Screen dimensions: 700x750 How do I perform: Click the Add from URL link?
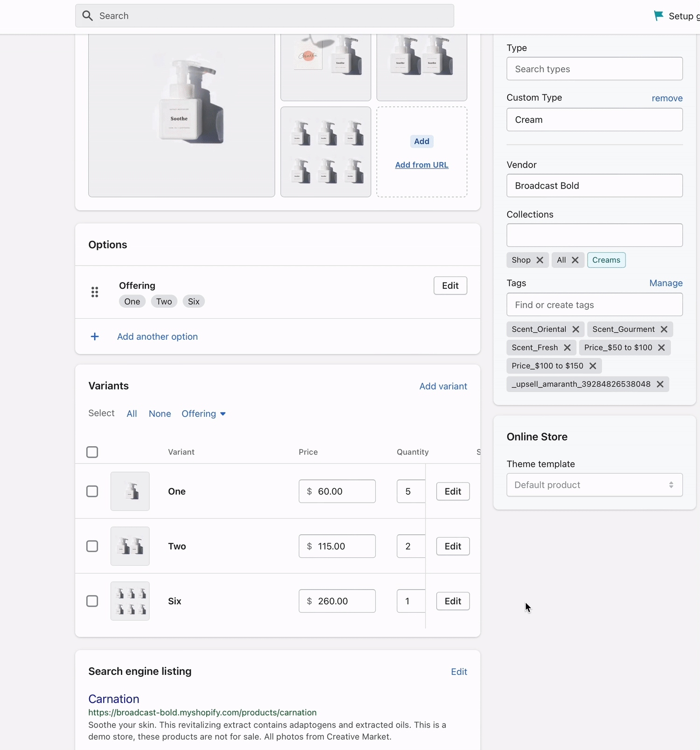(x=421, y=165)
